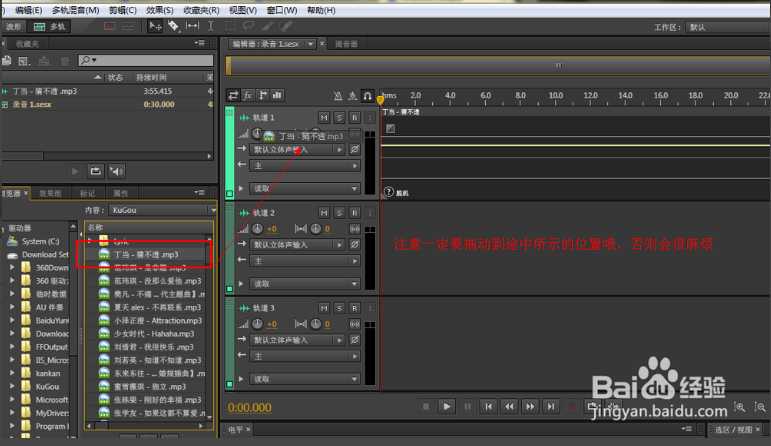Arm track 轨道 3 for record with R
The image size is (771, 446).
(x=355, y=308)
